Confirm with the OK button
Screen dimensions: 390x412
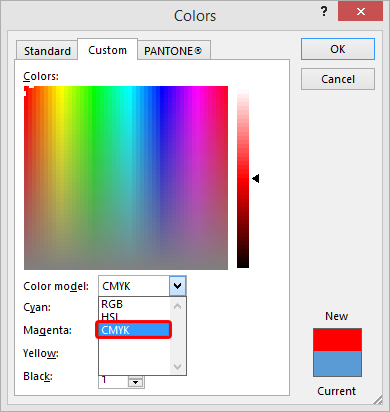coord(338,49)
